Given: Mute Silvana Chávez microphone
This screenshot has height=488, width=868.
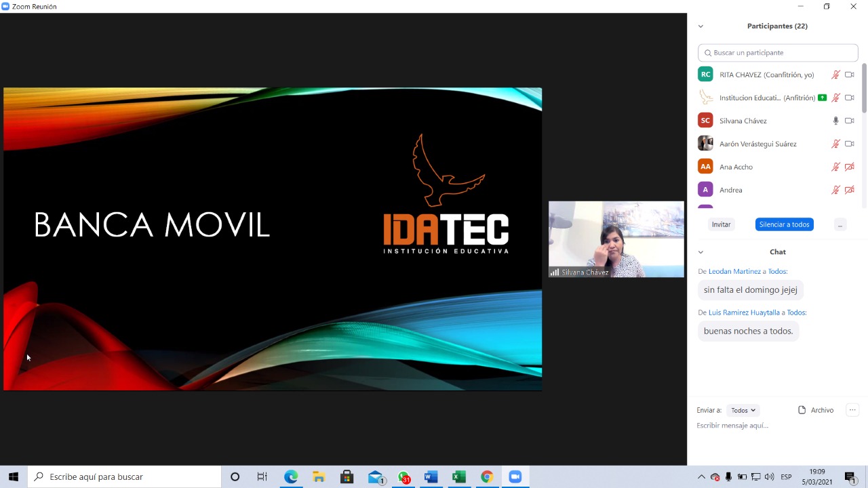Looking at the screenshot, I should point(835,121).
